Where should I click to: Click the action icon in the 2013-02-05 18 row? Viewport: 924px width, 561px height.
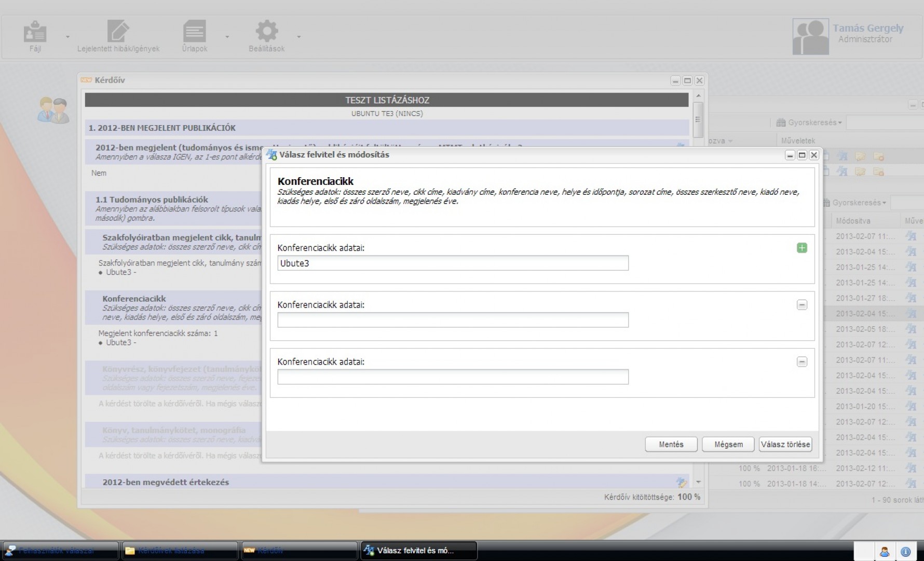point(911,329)
